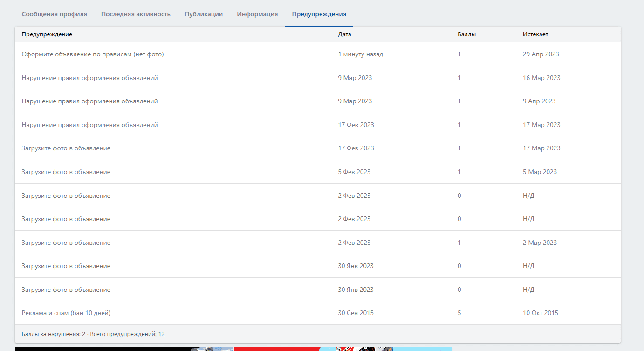Click the expiry date 5 Мар 2023
The width and height of the screenshot is (644, 351).
point(540,172)
